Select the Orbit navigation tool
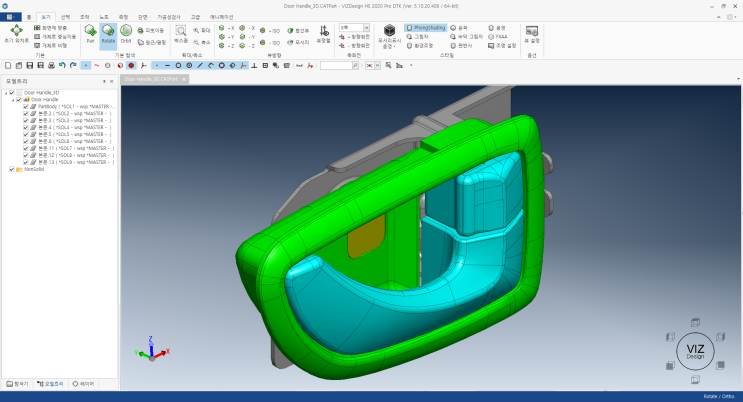Image resolution: width=743 pixels, height=402 pixels. coord(126,34)
